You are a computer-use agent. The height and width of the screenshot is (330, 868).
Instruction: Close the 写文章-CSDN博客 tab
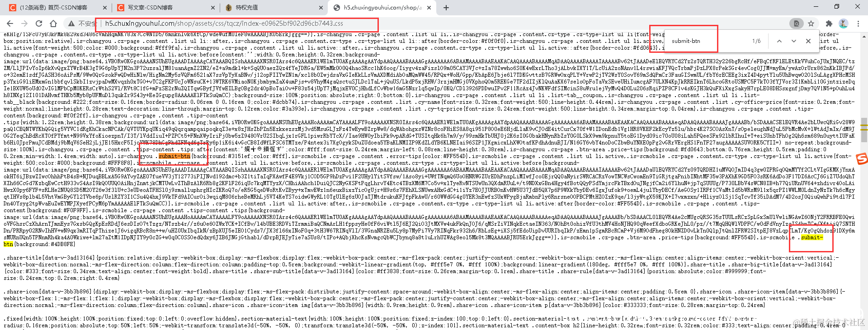pyautogui.click(x=213, y=8)
